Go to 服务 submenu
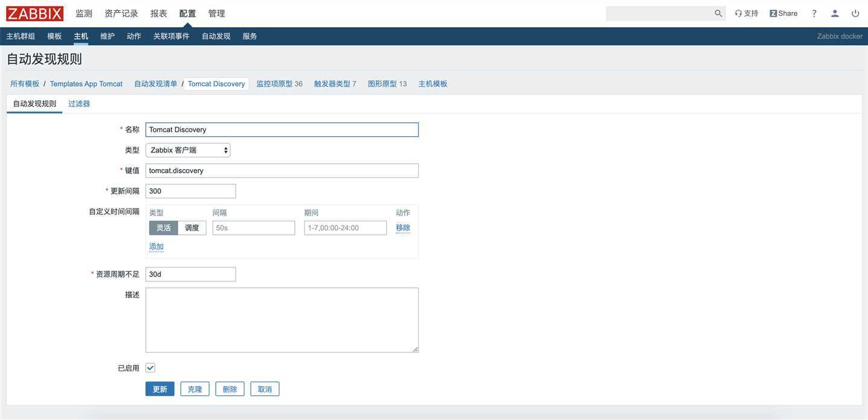 (250, 36)
